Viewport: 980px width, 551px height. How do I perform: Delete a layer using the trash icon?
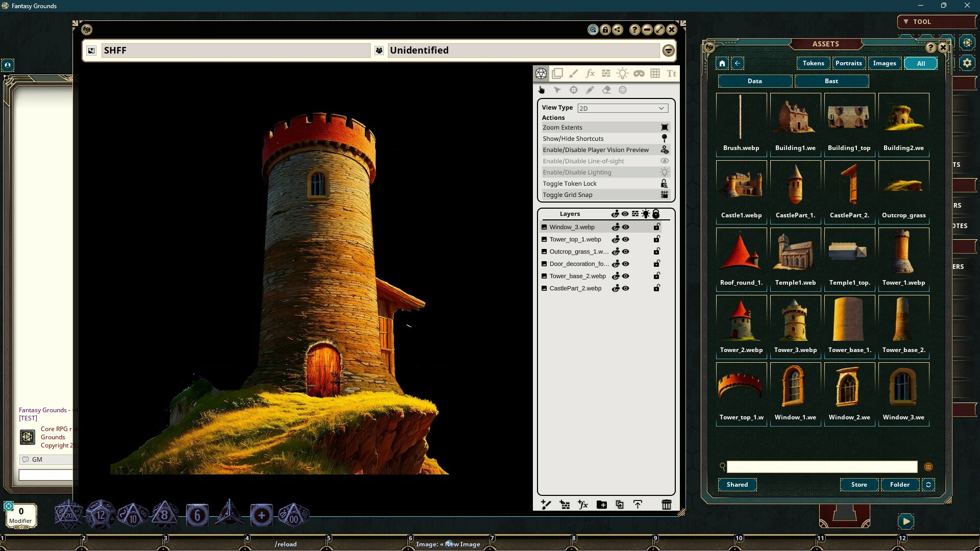[x=667, y=505]
